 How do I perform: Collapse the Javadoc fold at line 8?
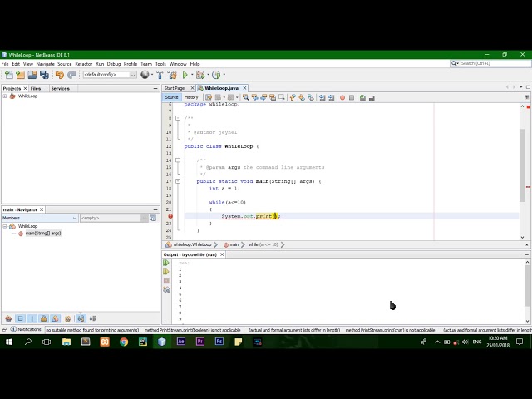178,118
